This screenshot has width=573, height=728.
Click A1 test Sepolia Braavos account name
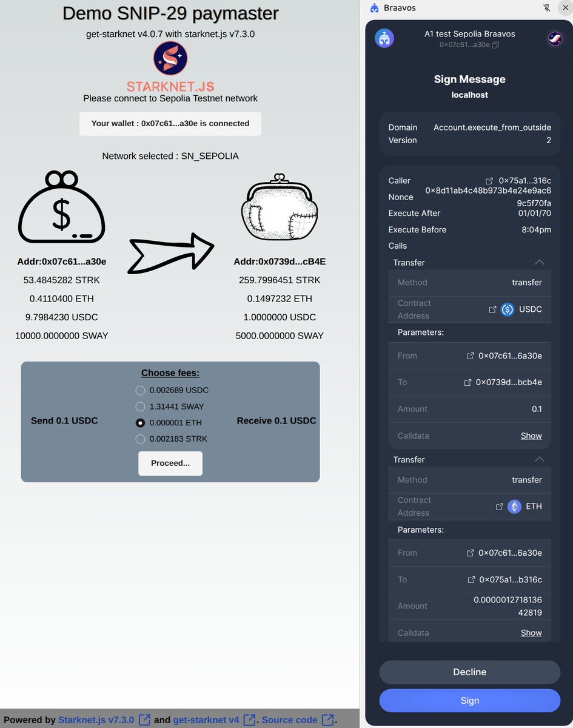(x=470, y=34)
